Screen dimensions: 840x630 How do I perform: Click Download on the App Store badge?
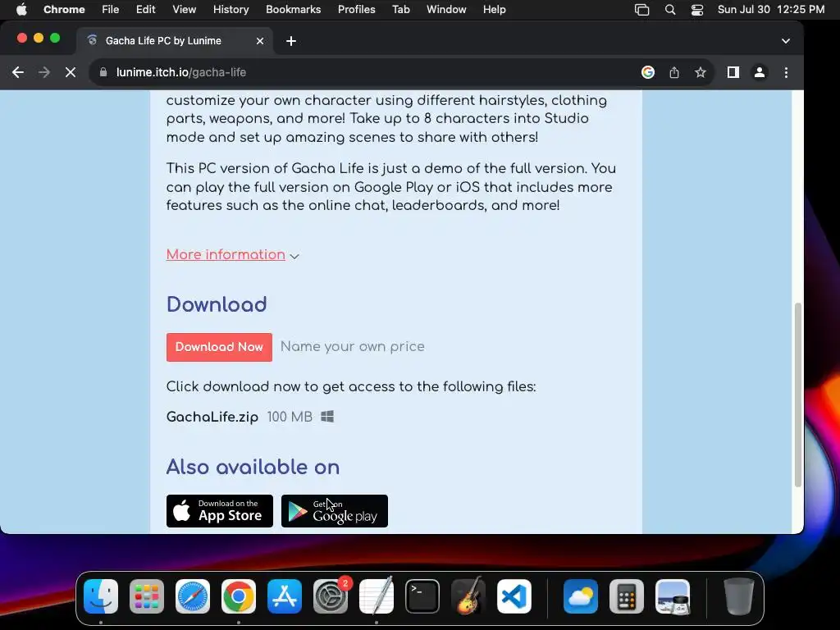tap(220, 511)
